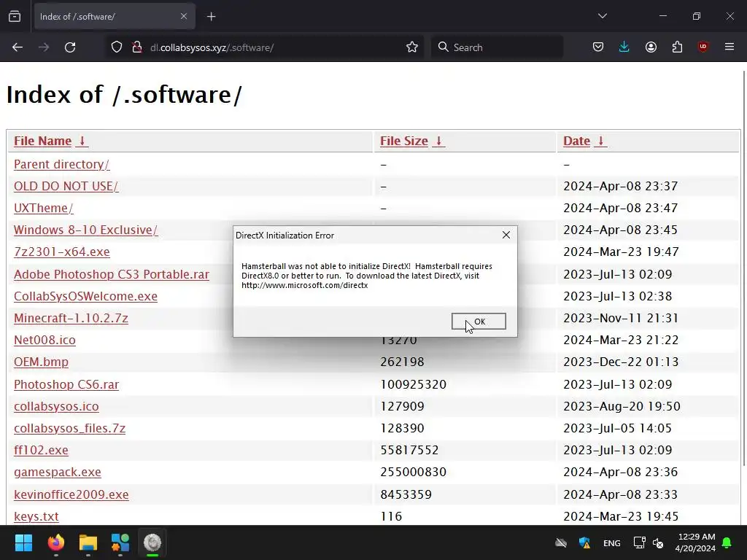Bookmark this page with star icon

[412, 47]
